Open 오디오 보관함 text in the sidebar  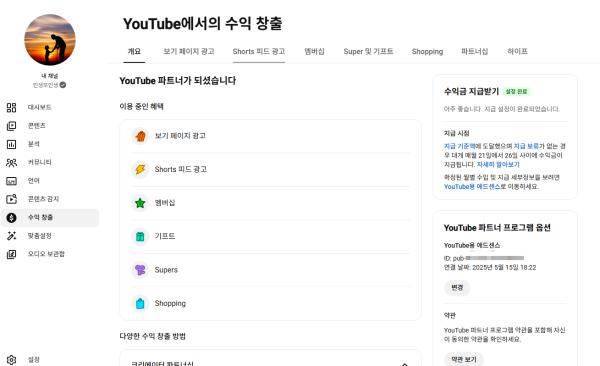coord(46,254)
